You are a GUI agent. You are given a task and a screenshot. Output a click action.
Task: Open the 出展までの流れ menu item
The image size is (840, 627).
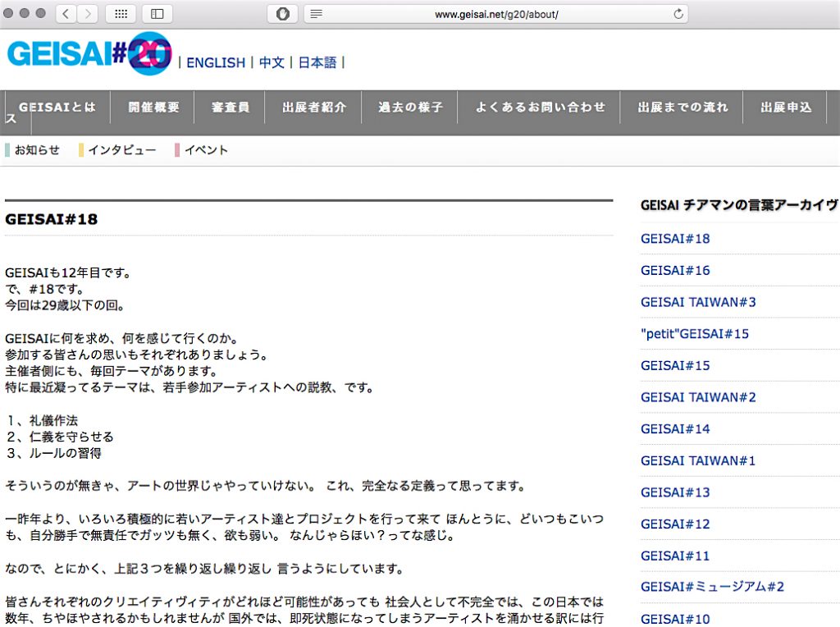(682, 108)
